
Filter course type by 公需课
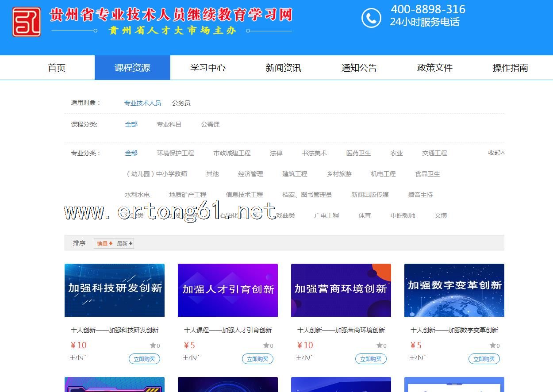[210, 124]
